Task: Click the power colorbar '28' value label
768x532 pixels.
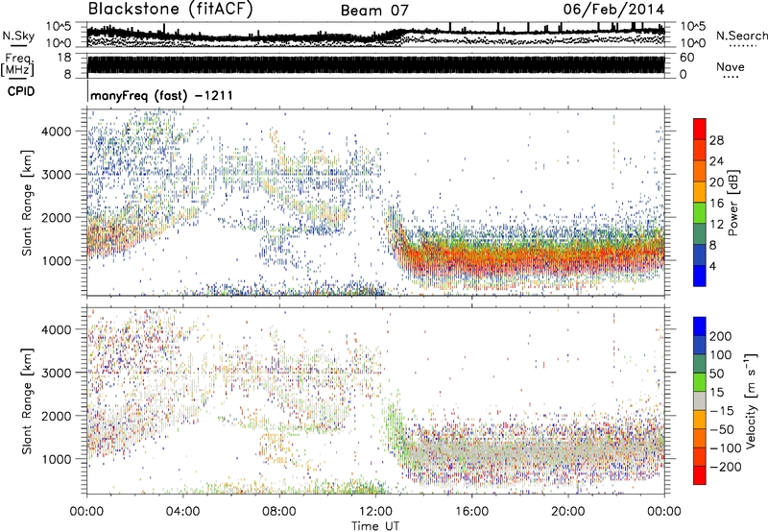Action: coord(716,140)
